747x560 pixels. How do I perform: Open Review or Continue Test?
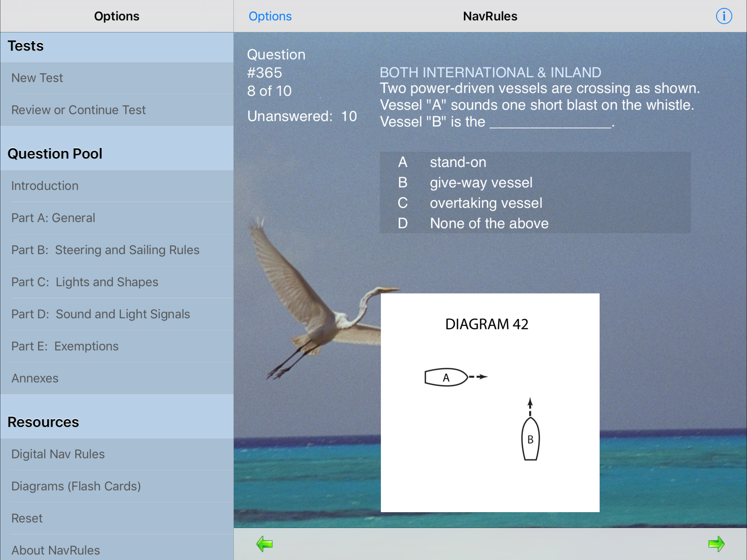coord(78,110)
